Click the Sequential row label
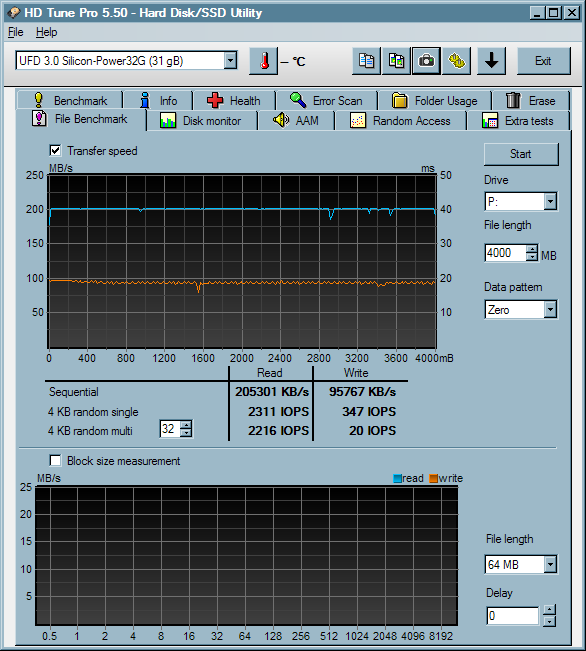Image resolution: width=586 pixels, height=651 pixels. click(74, 392)
